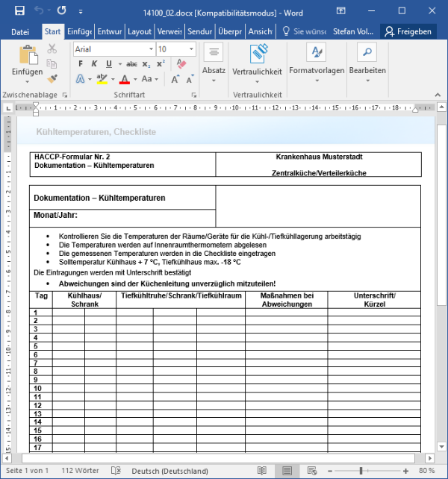Image resolution: width=448 pixels, height=479 pixels.
Task: Click the Freigeben share button
Action: tap(408, 31)
